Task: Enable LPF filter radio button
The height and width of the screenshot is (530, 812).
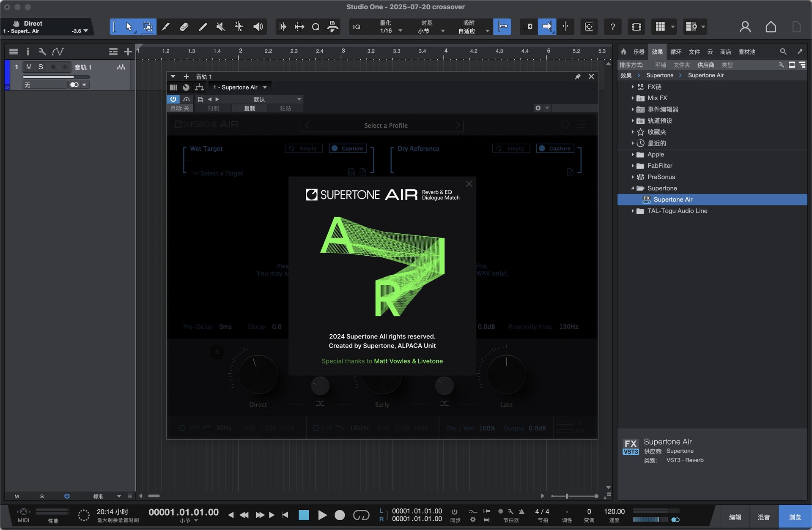Action: (315, 428)
